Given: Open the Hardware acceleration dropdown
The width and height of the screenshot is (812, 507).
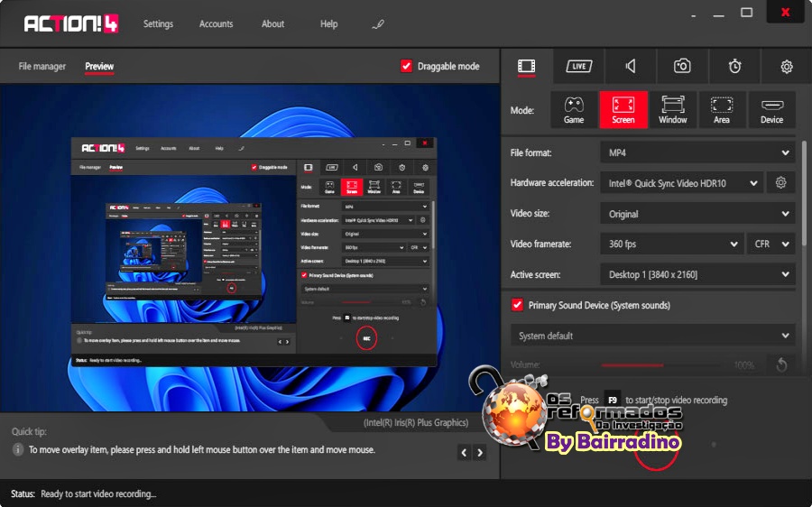Looking at the screenshot, I should pyautogui.click(x=681, y=183).
